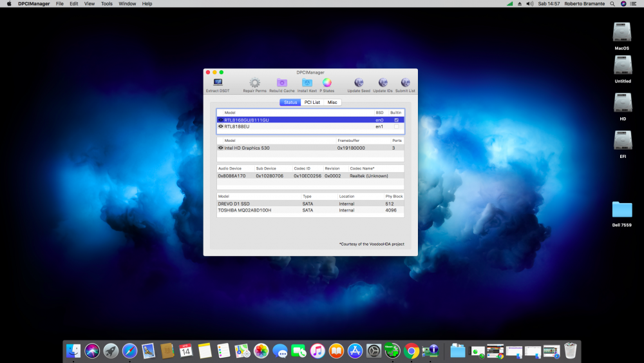Click the Realtek (Unknown) codec name
644x363 pixels.
point(369,176)
